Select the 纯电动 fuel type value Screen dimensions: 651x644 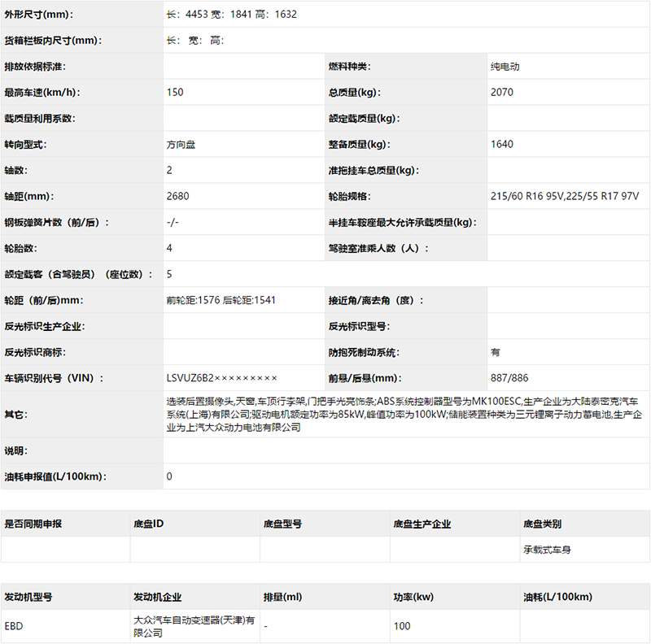point(505,67)
